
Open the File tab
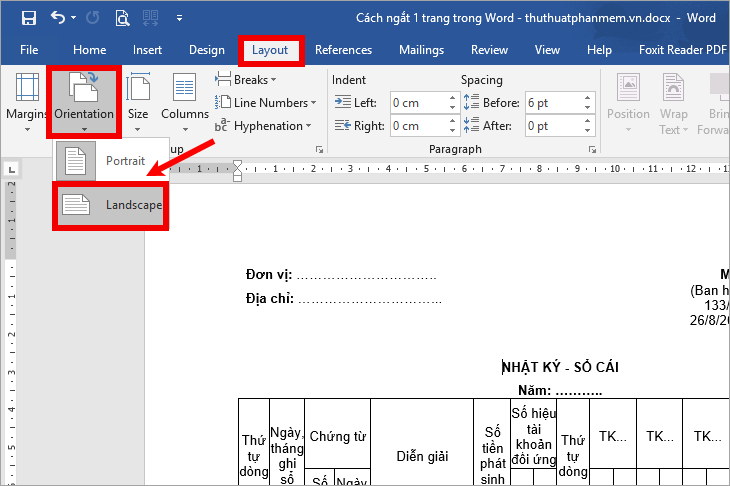click(29, 50)
